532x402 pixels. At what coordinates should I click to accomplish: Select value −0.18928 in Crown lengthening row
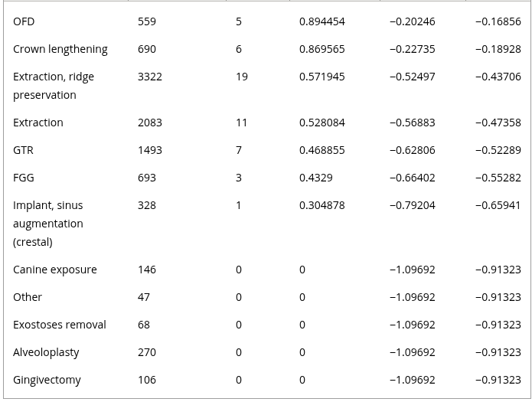click(498, 49)
